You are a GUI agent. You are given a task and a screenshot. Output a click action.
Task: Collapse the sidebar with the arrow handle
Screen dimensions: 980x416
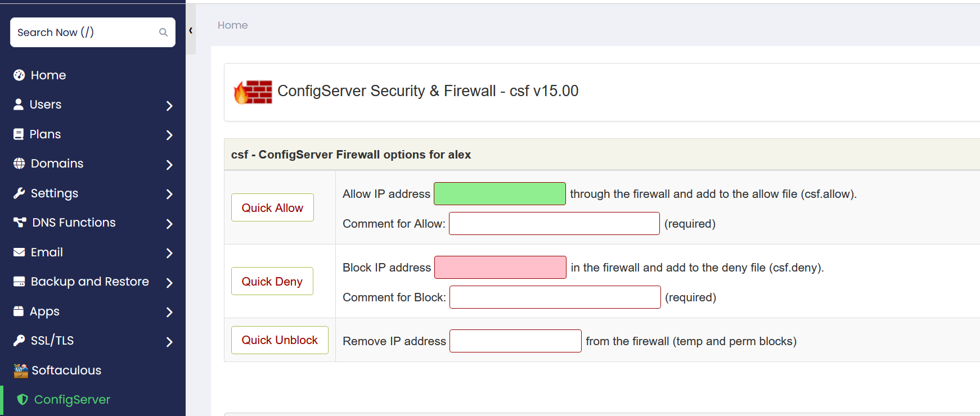(191, 30)
